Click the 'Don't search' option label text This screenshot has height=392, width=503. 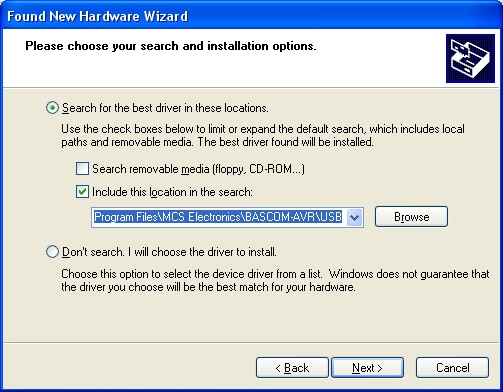(x=169, y=252)
